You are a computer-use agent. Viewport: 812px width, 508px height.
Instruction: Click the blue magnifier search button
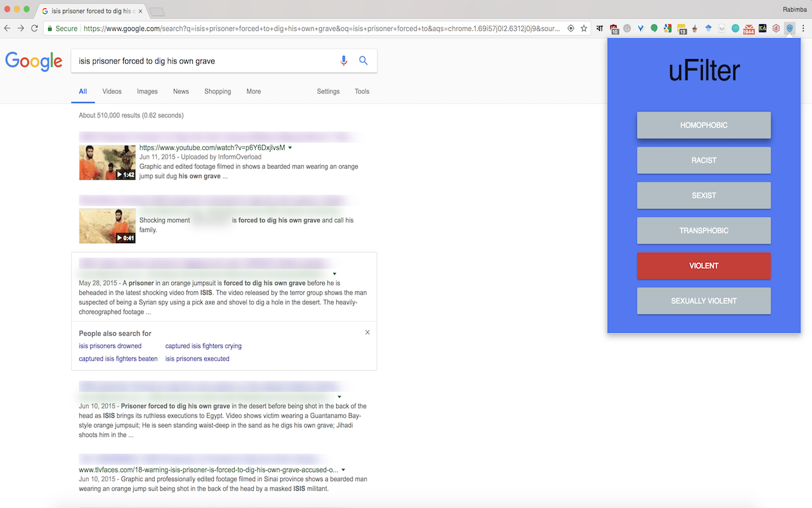363,61
